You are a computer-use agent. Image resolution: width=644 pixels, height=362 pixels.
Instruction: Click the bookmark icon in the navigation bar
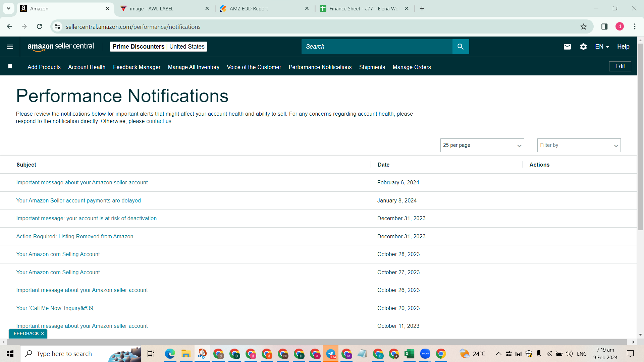click(x=10, y=66)
